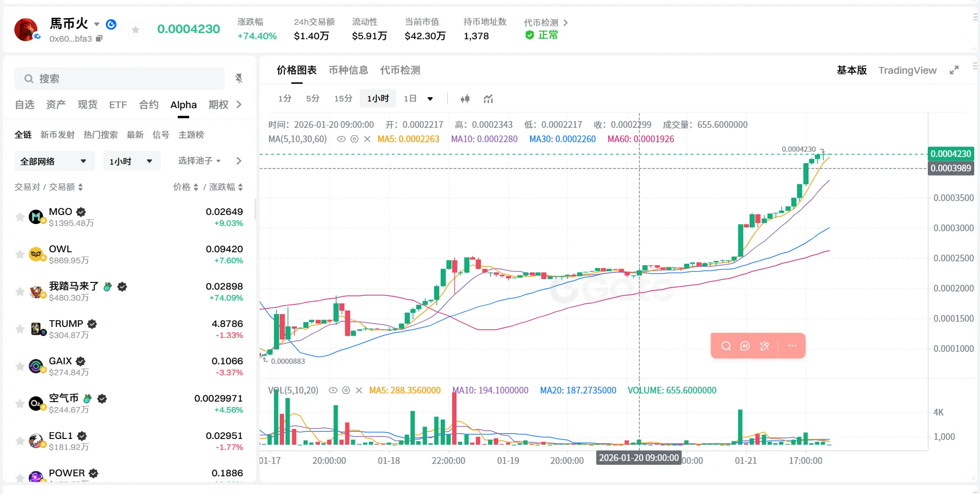Toggle VOL indicator visibility eye
Image resolution: width=980 pixels, height=494 pixels.
(333, 391)
